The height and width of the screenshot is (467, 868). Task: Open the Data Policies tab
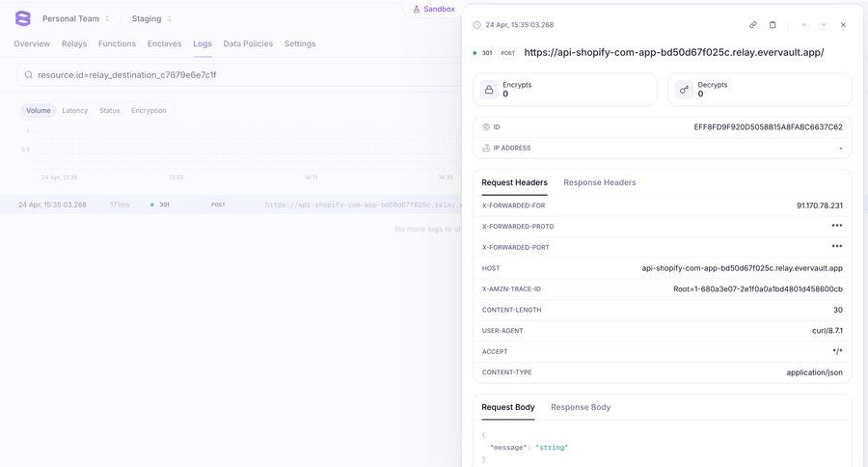click(248, 43)
